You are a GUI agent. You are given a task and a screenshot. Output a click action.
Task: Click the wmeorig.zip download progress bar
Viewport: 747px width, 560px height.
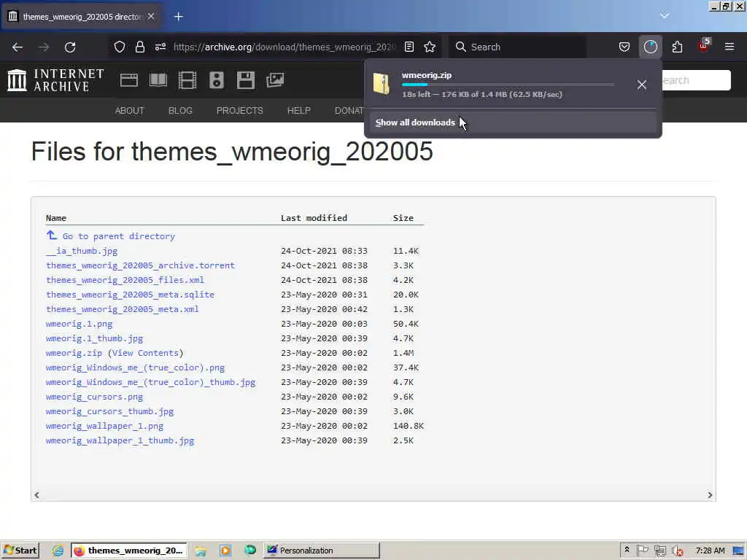(508, 85)
